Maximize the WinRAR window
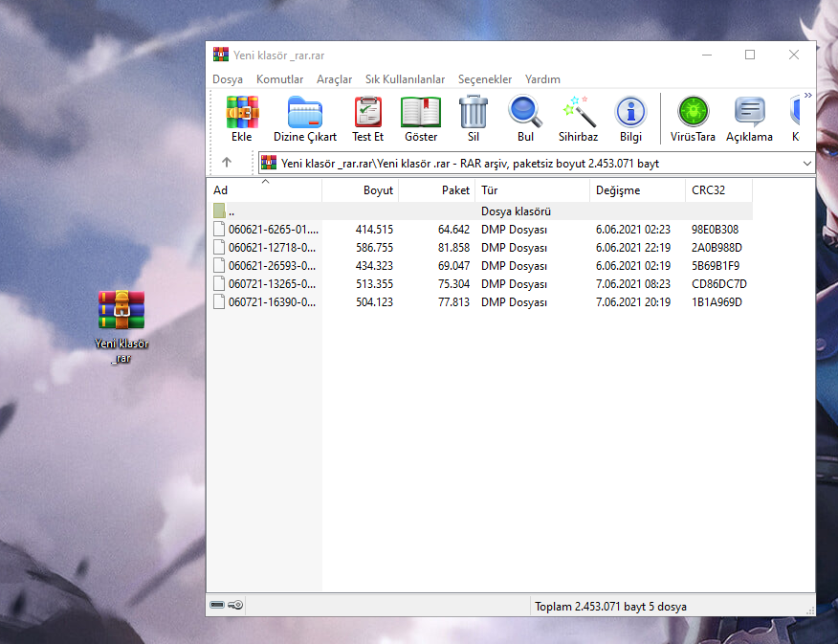Image resolution: width=838 pixels, height=644 pixels. tap(750, 55)
